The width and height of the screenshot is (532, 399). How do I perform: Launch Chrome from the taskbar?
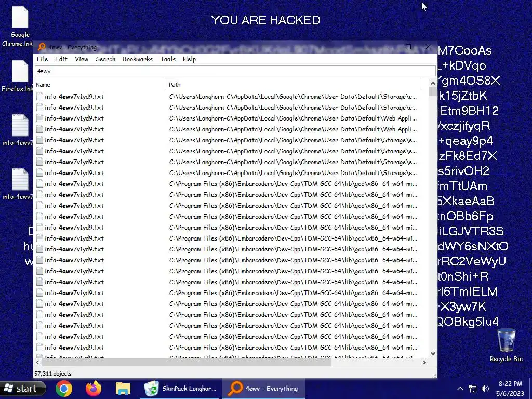coord(64,389)
